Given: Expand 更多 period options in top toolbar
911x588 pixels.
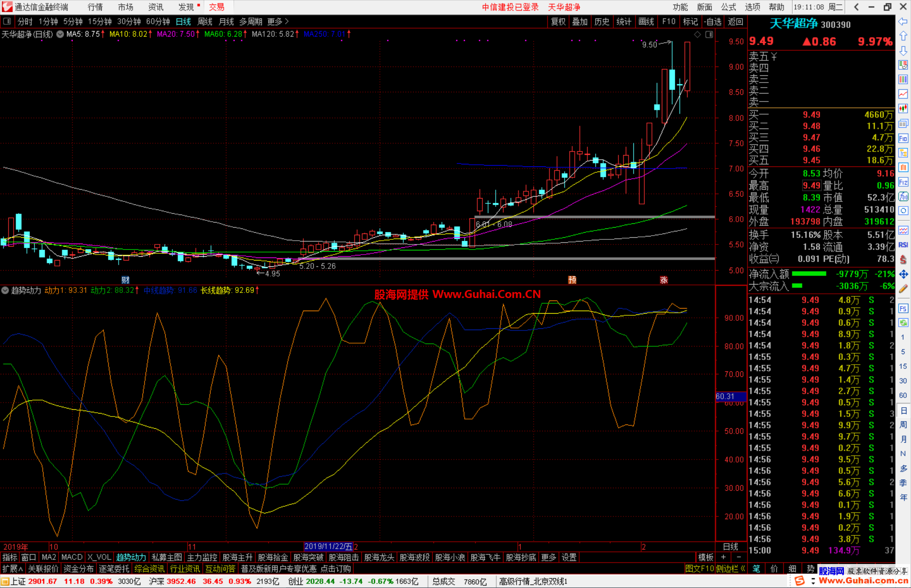Looking at the screenshot, I should pyautogui.click(x=278, y=21).
